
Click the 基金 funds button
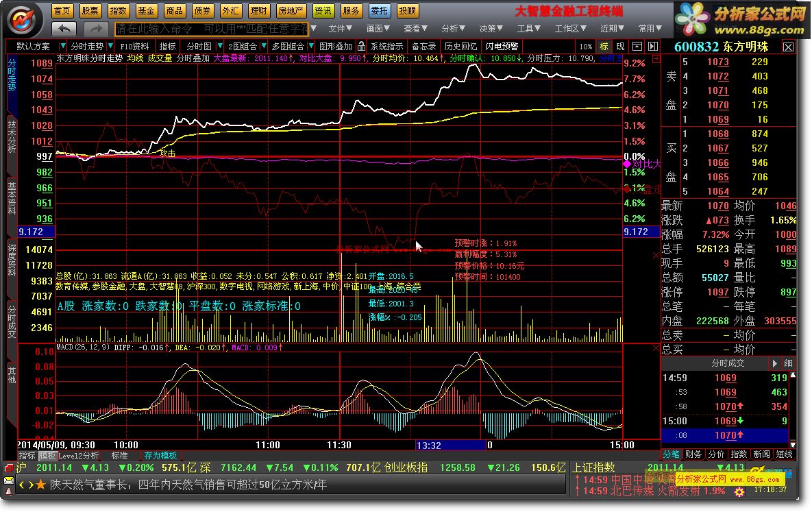tap(146, 10)
